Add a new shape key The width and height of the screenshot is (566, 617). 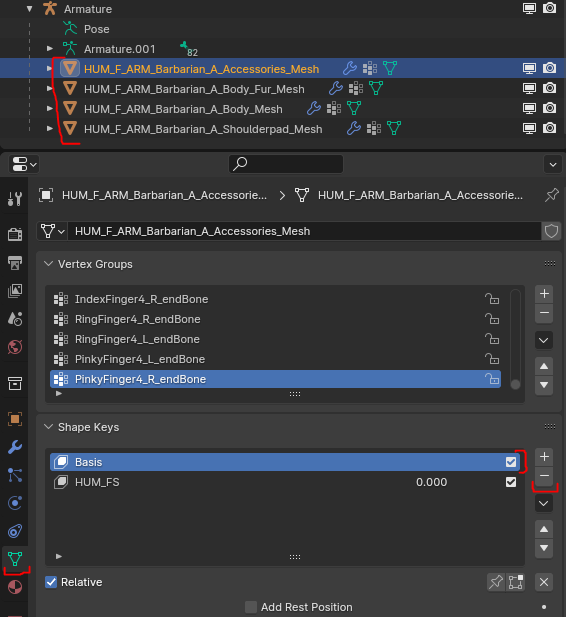coord(544,457)
